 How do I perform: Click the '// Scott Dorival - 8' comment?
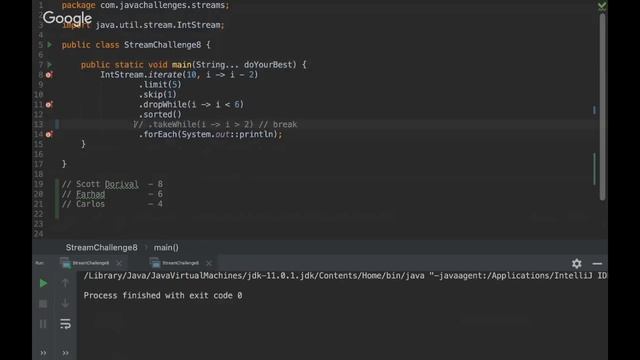click(112, 184)
